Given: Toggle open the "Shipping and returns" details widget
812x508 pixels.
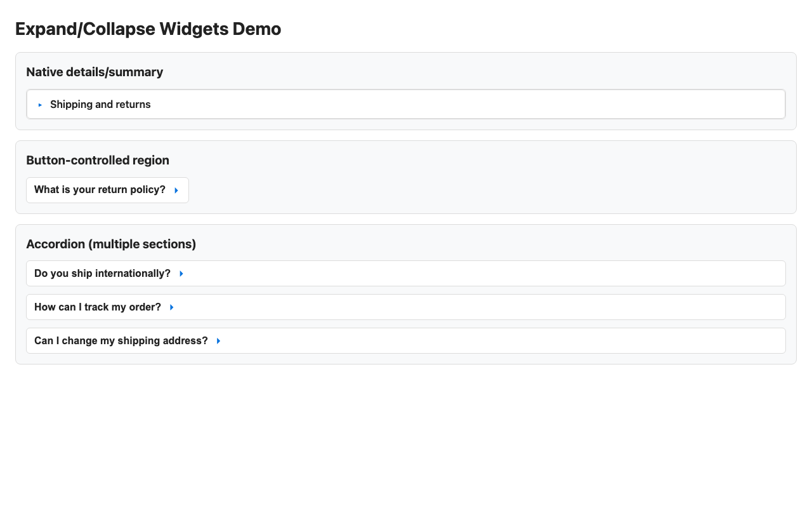Looking at the screenshot, I should pos(100,104).
